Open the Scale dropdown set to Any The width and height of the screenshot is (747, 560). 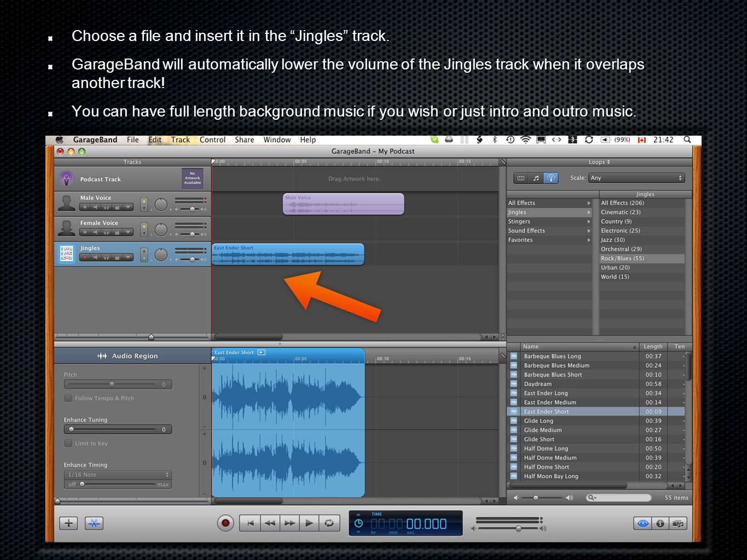pos(636,178)
